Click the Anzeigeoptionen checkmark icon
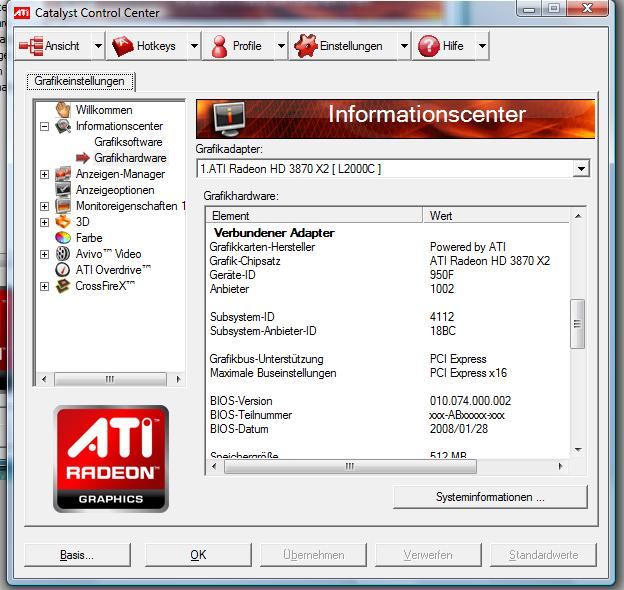624x590 pixels. [63, 190]
